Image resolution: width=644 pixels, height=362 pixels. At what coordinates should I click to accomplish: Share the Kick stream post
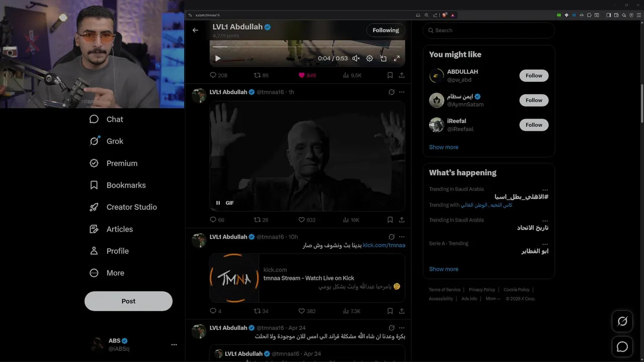(x=401, y=311)
